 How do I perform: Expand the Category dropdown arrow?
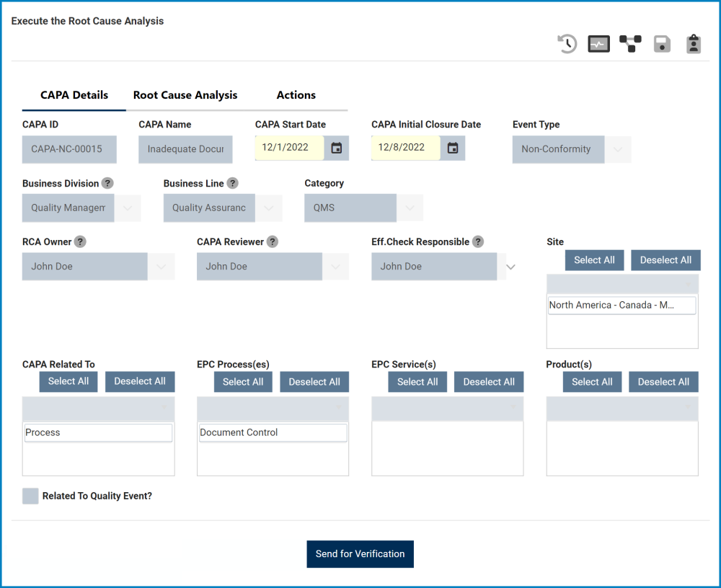(410, 208)
